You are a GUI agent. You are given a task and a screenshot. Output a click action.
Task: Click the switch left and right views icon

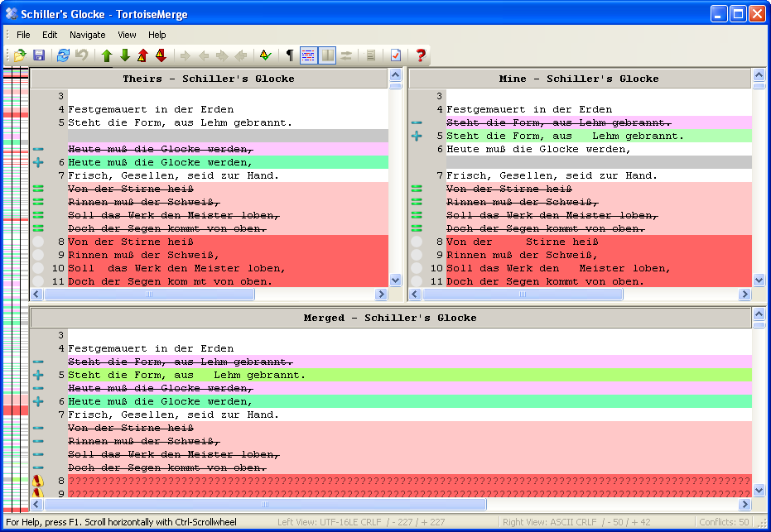(346, 55)
